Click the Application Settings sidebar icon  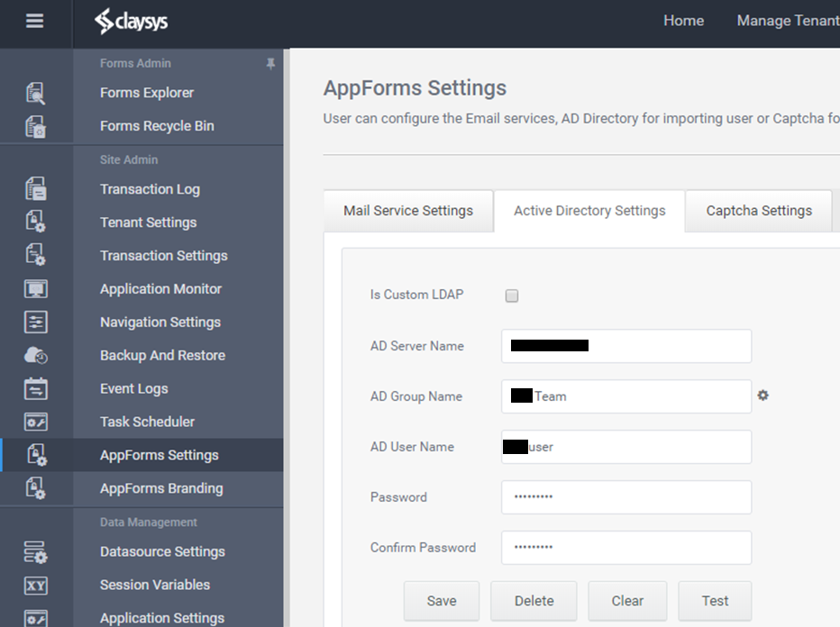click(x=36, y=618)
